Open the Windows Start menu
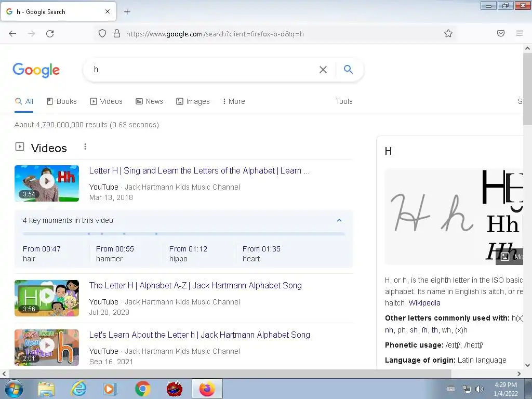Viewport: 532px width, 399px height. click(14, 389)
